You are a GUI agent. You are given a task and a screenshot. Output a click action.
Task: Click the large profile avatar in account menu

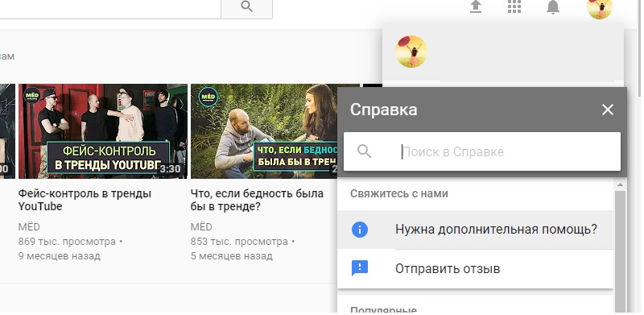411,52
